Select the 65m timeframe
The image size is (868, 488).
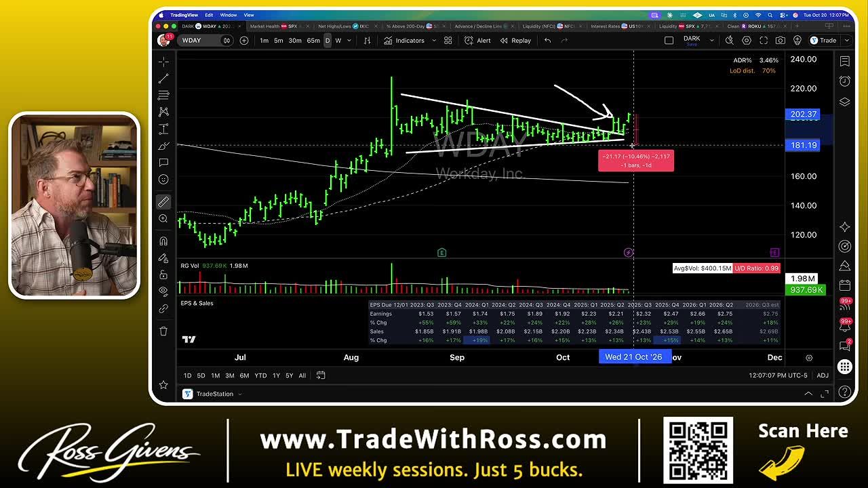pos(313,41)
